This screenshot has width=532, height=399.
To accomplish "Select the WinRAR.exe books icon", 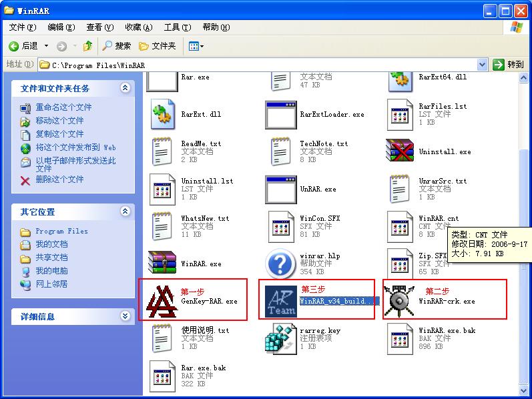I will pyautogui.click(x=162, y=262).
